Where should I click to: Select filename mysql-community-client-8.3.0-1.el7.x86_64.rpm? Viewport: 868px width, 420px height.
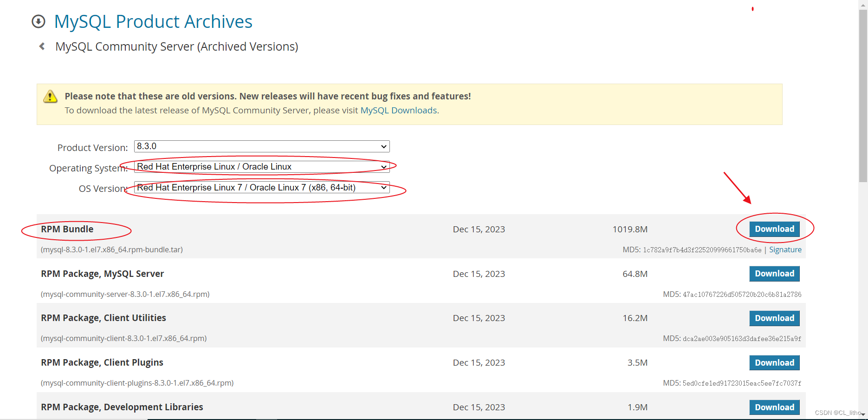[124, 338]
